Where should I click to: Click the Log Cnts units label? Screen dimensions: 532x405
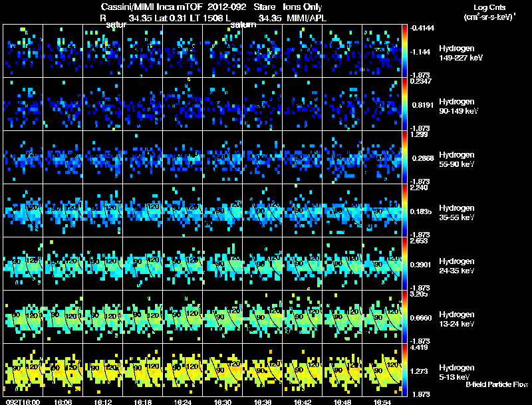(x=489, y=12)
